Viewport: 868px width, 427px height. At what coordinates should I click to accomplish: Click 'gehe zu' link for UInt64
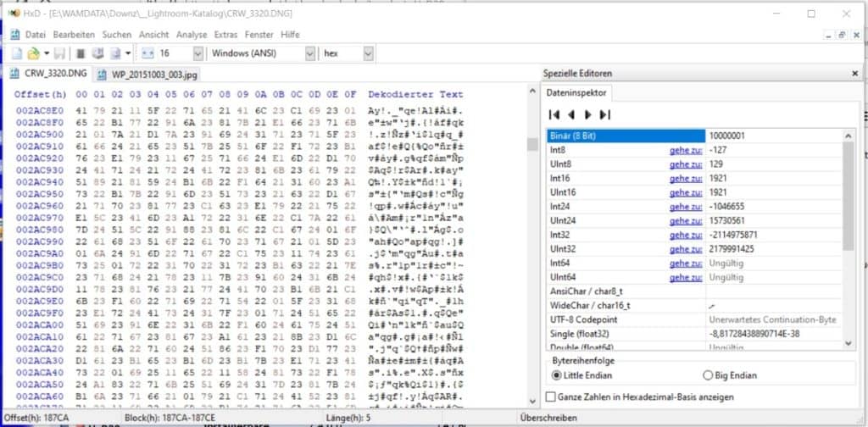[x=686, y=277]
